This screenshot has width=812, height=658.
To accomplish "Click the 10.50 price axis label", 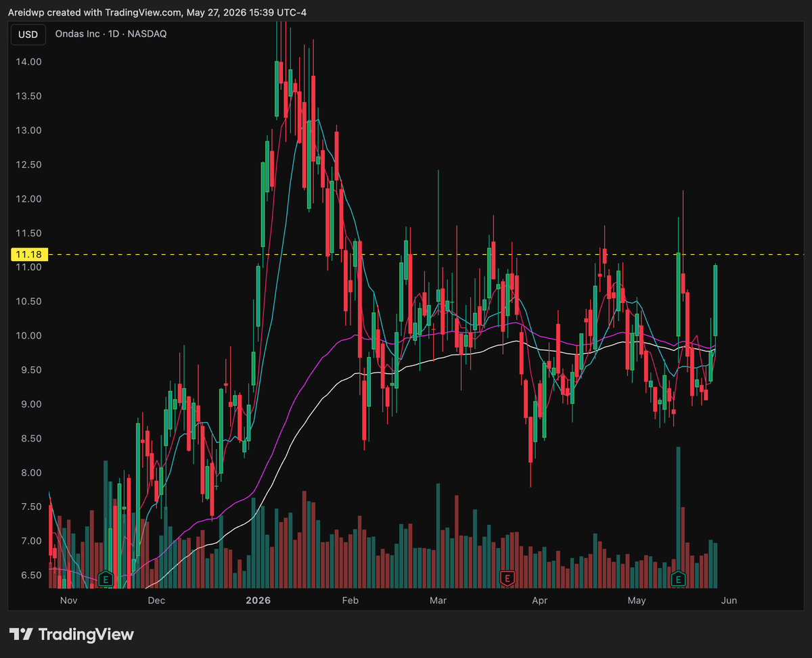I will point(28,302).
